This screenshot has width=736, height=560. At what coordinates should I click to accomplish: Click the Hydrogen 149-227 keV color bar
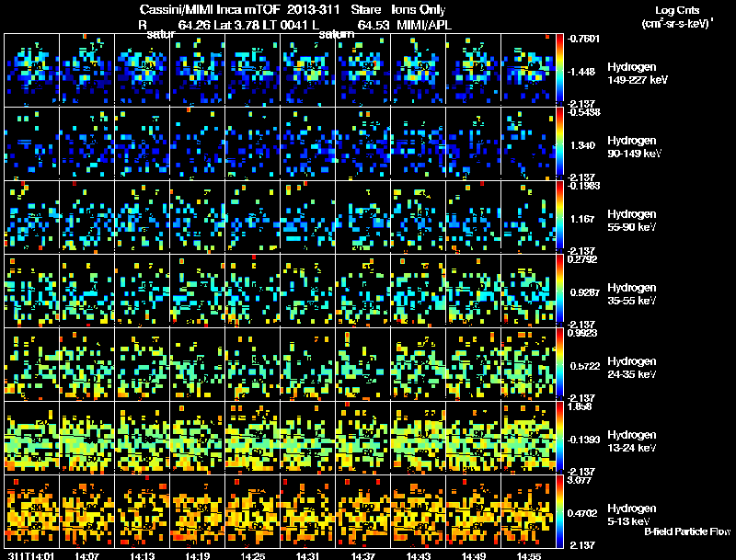click(x=559, y=67)
